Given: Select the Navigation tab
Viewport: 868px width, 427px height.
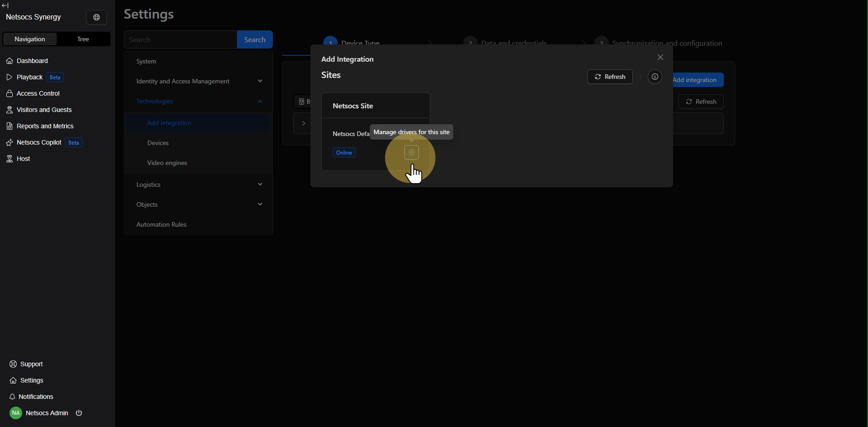Looking at the screenshot, I should click(30, 39).
